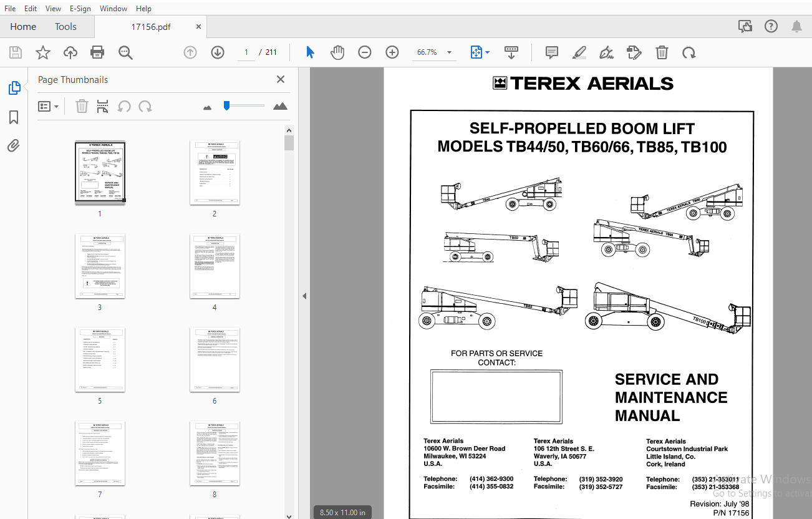Open the Bookmarks side panel
The width and height of the screenshot is (812, 519).
click(14, 117)
